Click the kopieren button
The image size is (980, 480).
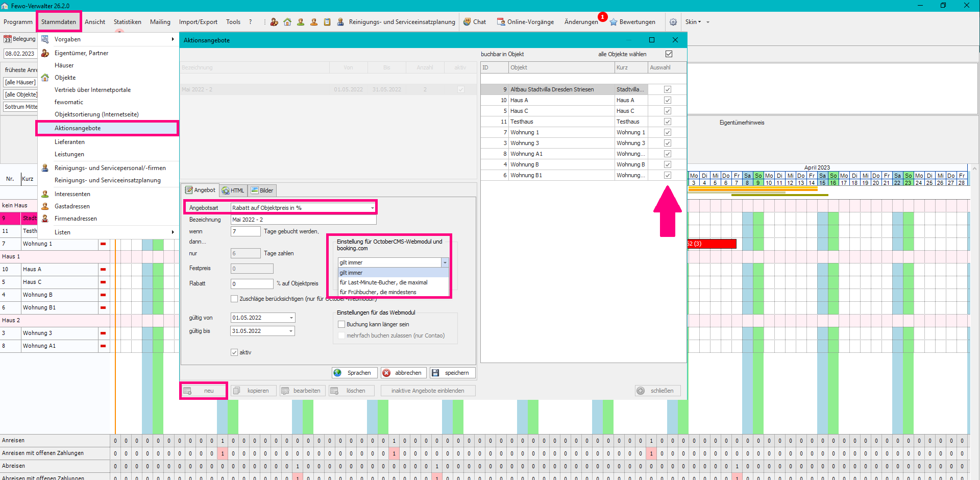pos(253,391)
